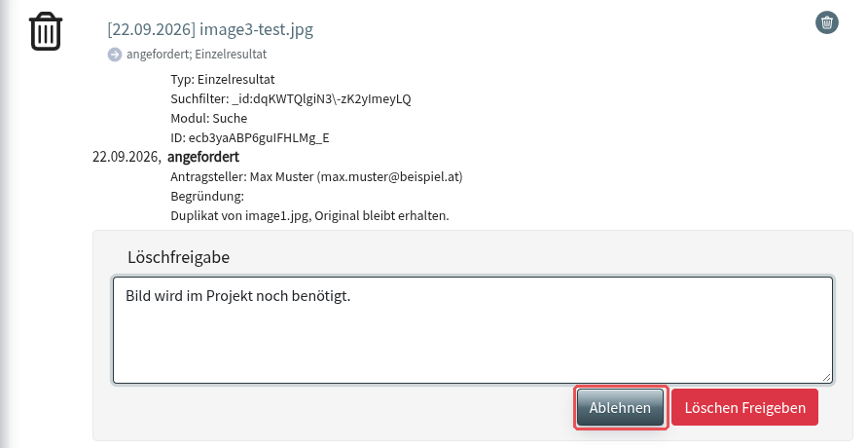868x448 pixels.
Task: Click the textarea resize grip corner
Action: 826,377
